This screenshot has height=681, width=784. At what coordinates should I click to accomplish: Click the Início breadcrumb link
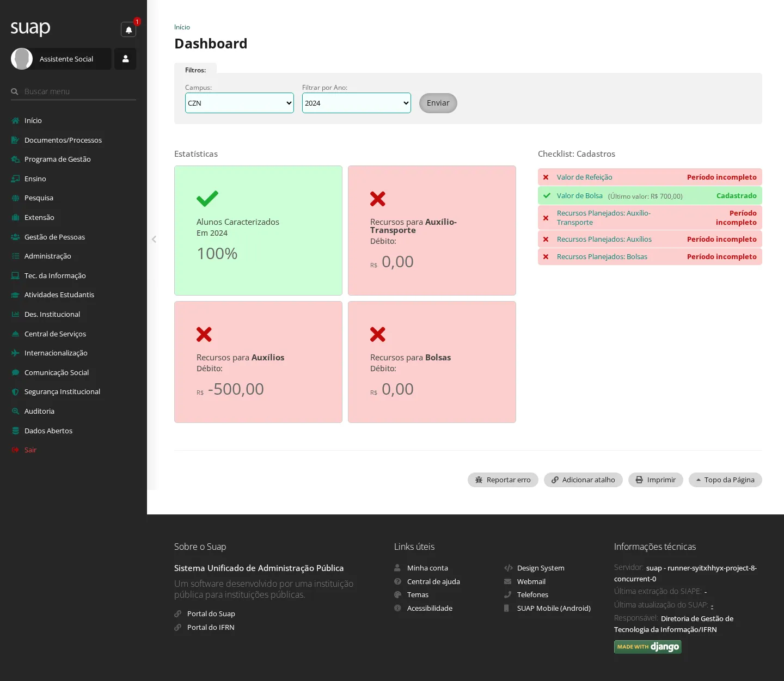pos(182,27)
